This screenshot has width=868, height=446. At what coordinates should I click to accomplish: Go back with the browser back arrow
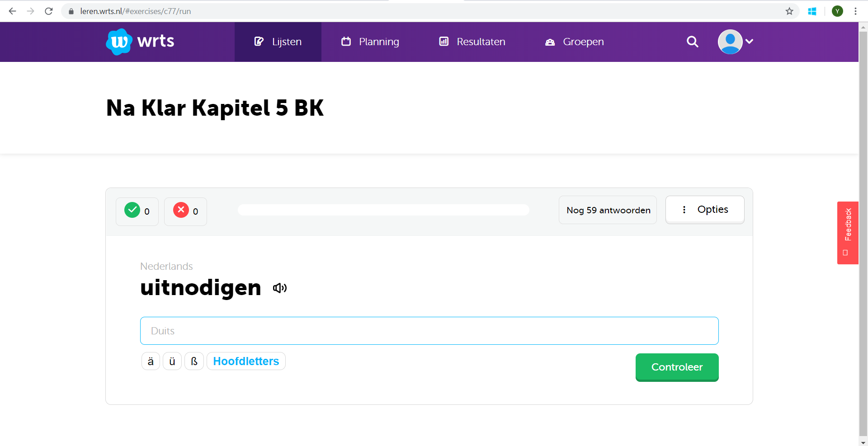12,11
